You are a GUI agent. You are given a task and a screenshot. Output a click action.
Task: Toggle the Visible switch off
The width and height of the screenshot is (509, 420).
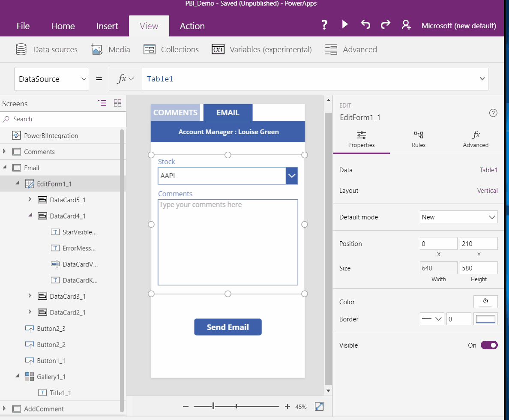click(x=489, y=345)
